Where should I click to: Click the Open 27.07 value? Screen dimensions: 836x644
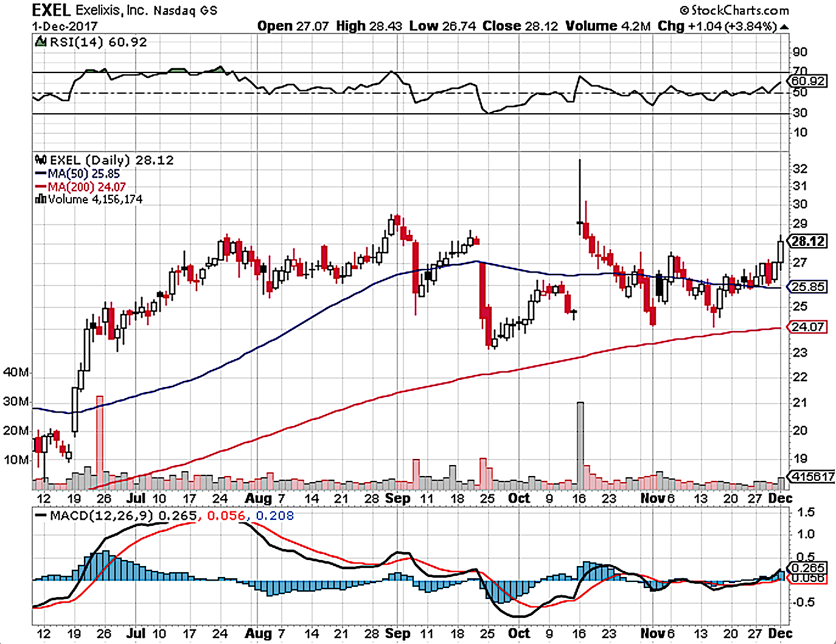point(293,26)
